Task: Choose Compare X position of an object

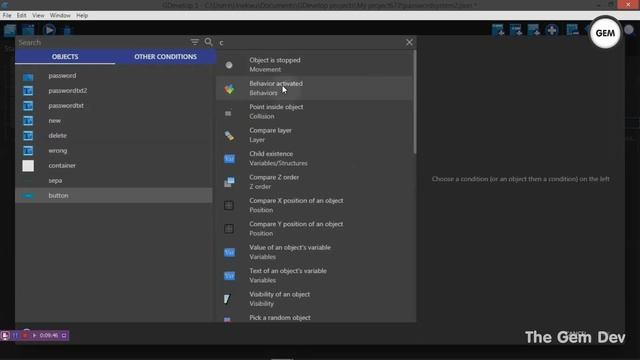Action: [314, 205]
